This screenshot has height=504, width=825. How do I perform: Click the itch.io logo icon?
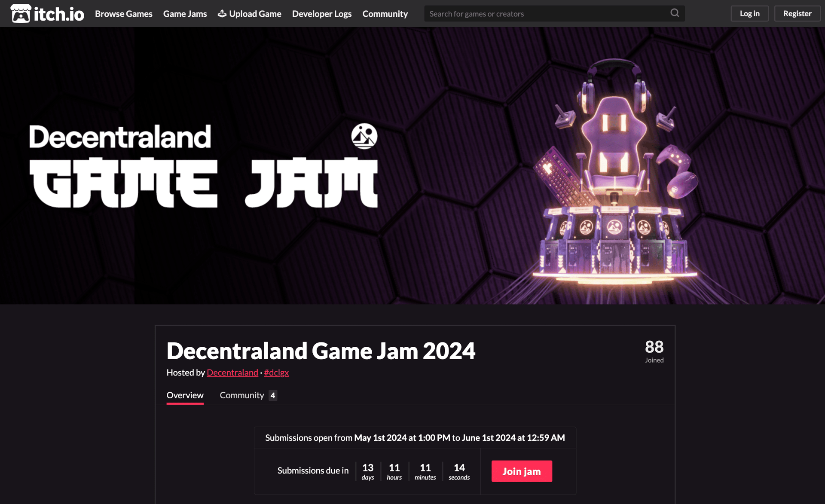click(47, 13)
